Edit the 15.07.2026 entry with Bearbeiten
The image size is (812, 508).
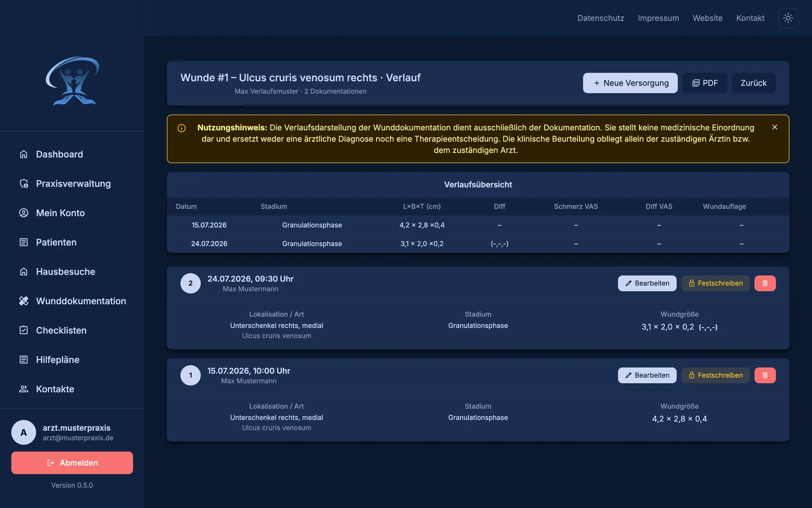click(x=647, y=375)
